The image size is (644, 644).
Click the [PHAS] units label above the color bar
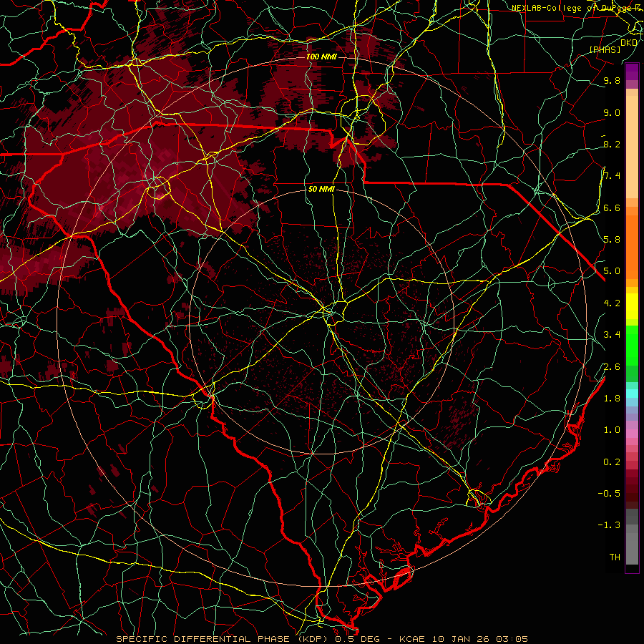click(x=605, y=49)
